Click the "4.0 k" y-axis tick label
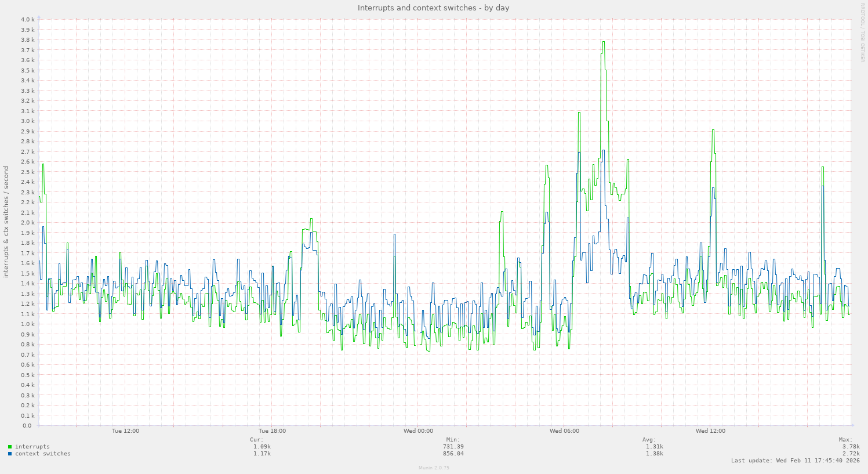 point(28,19)
